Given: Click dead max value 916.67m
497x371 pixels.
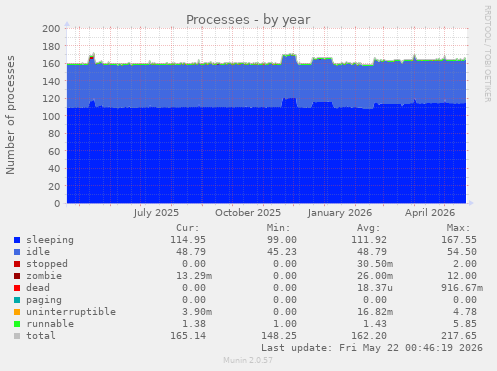Looking at the screenshot, I should click(x=462, y=288).
